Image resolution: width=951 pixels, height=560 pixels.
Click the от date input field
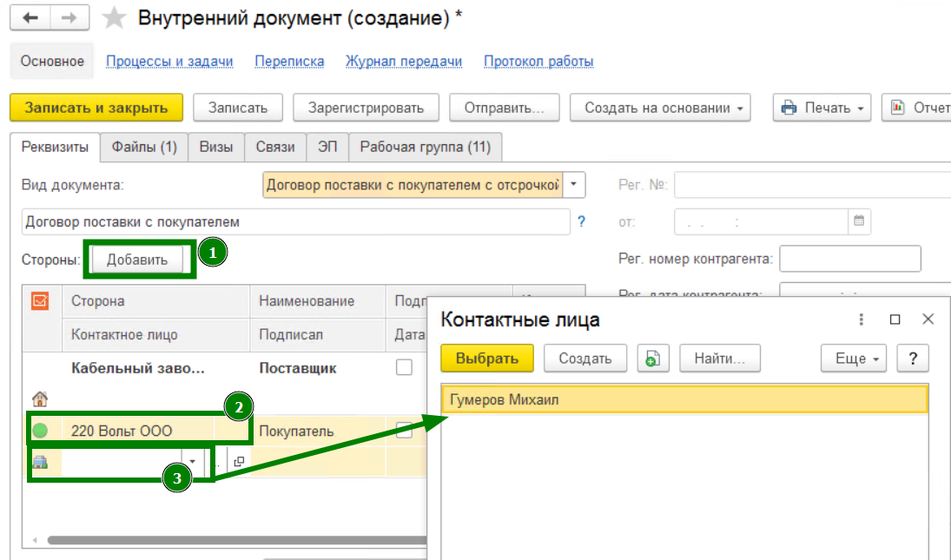coord(761,221)
